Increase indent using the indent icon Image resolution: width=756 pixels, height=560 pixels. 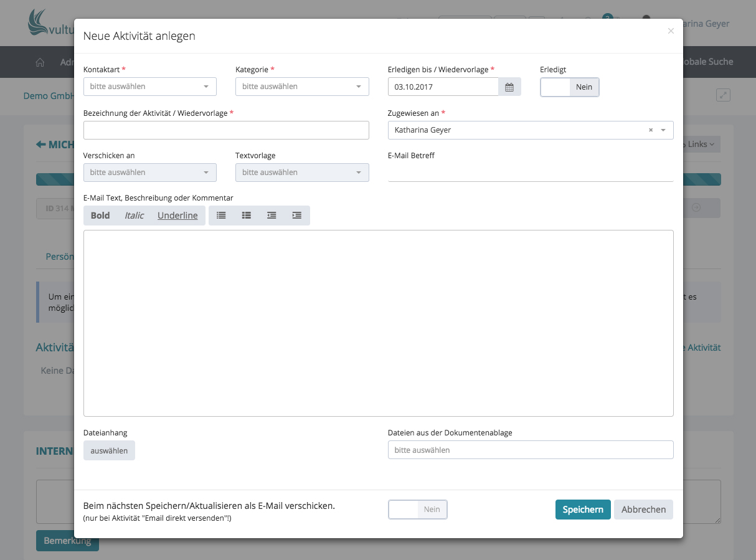[x=297, y=216]
